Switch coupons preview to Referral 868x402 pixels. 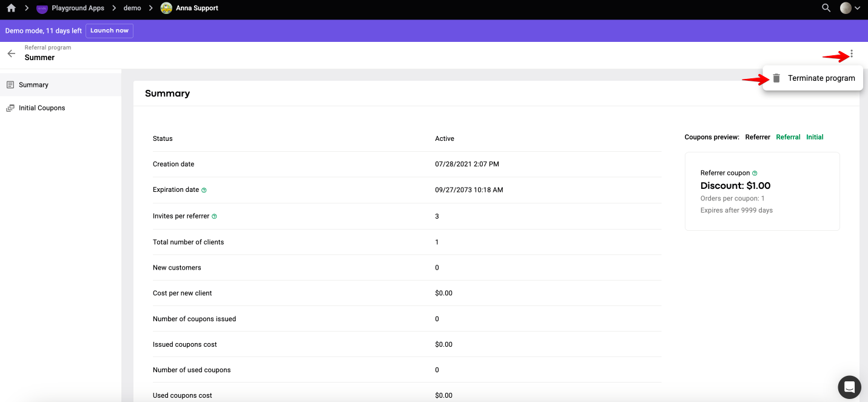pyautogui.click(x=788, y=137)
